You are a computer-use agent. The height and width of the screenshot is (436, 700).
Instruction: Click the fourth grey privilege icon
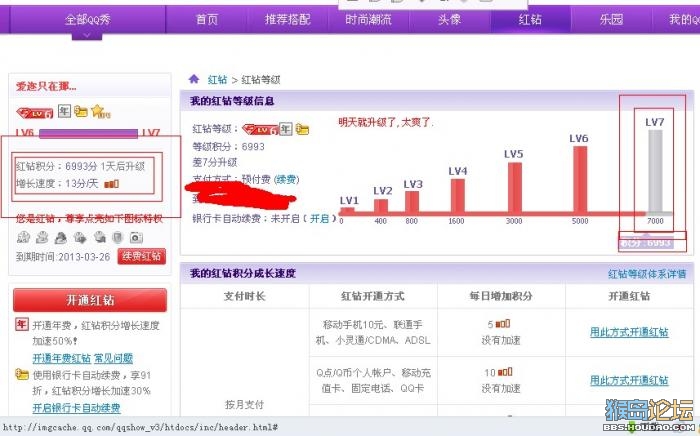coord(80,237)
